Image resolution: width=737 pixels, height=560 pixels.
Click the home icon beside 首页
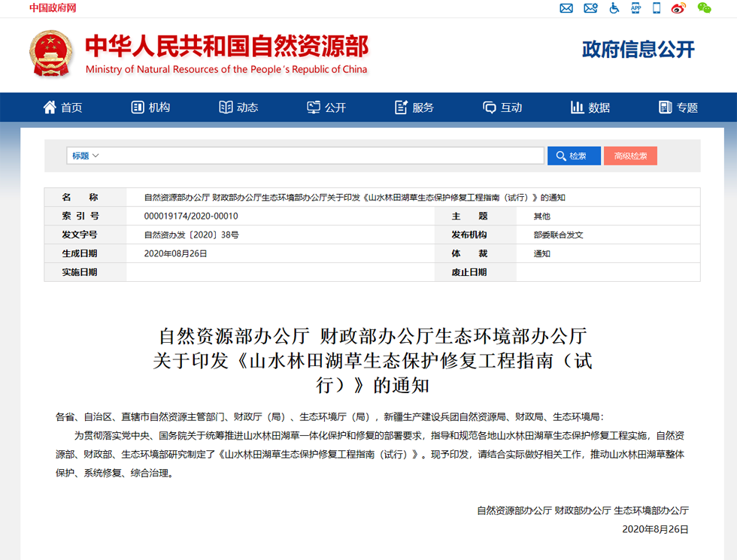point(50,107)
